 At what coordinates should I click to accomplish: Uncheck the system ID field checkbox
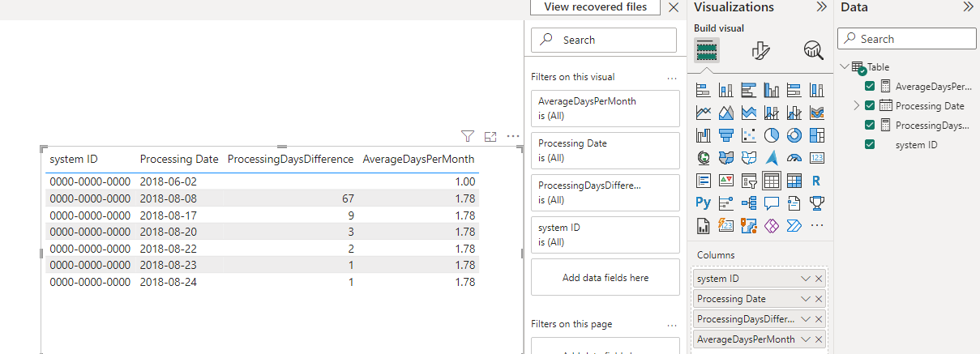[870, 144]
